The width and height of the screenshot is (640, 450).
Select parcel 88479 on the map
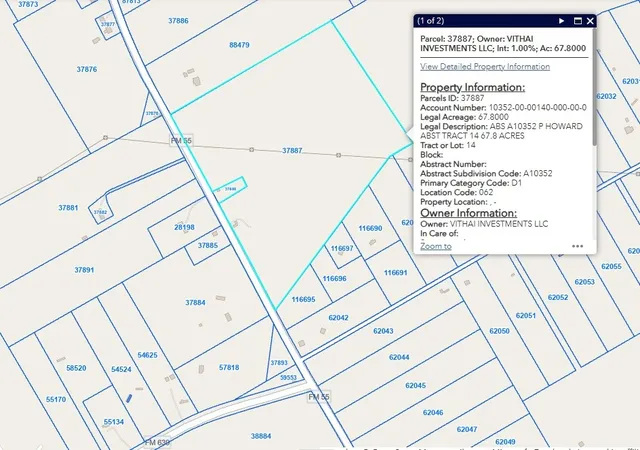pos(239,45)
